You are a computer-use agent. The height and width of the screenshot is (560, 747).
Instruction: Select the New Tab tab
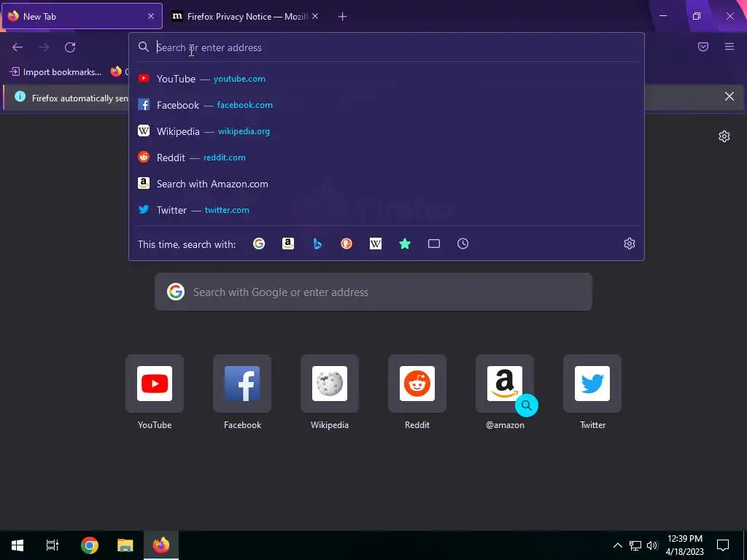click(x=82, y=17)
